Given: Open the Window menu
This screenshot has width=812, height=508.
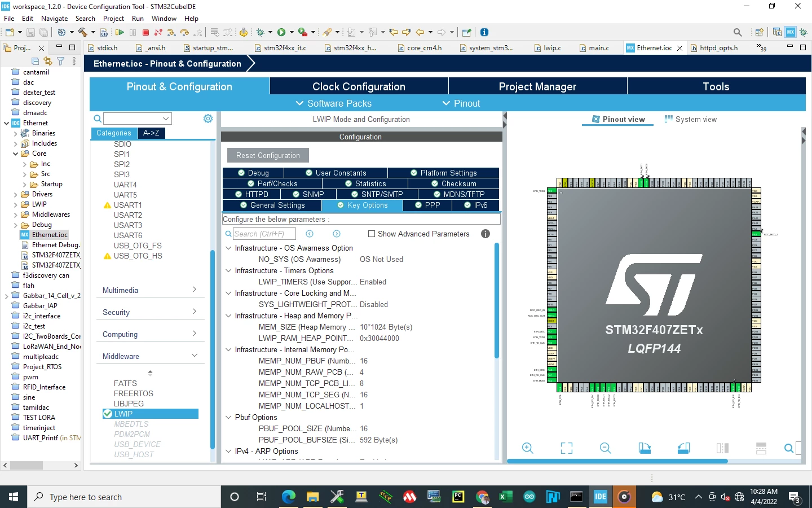Looking at the screenshot, I should point(164,19).
